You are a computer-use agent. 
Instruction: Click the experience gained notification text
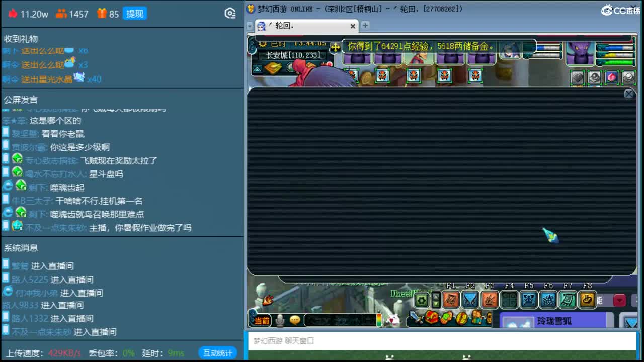(422, 46)
